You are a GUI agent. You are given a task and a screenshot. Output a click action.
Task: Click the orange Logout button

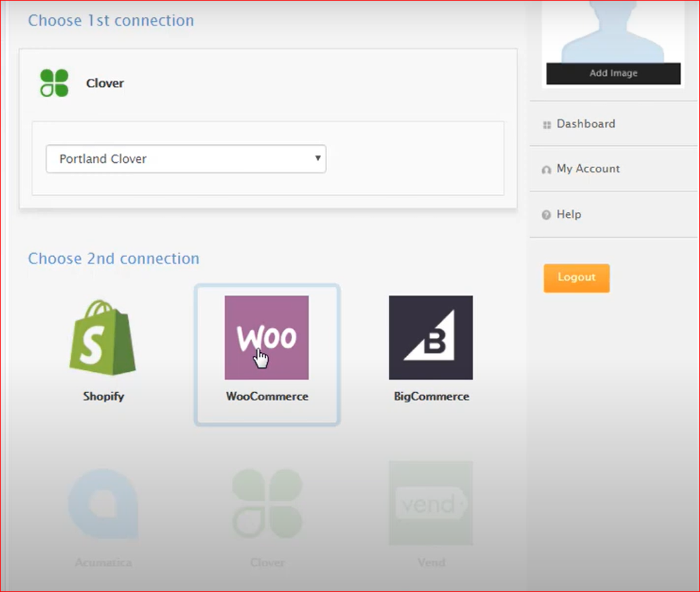[577, 278]
